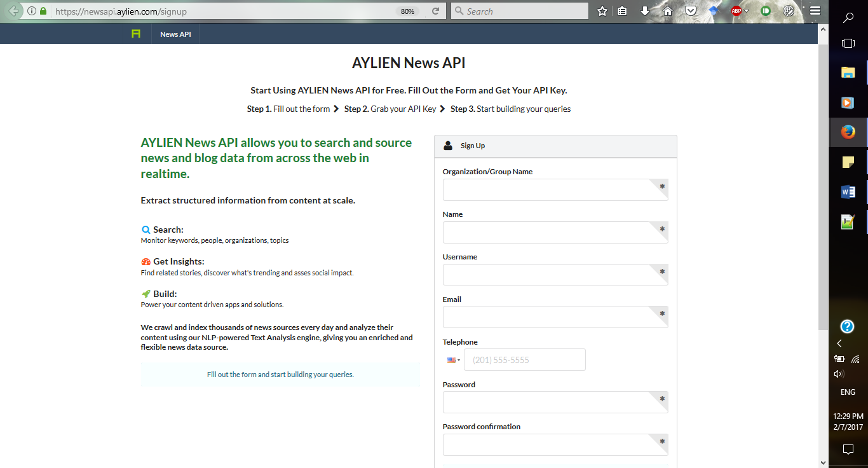Click the Organization/Group Name input field
Viewport: 868px width, 468px height.
(555, 189)
